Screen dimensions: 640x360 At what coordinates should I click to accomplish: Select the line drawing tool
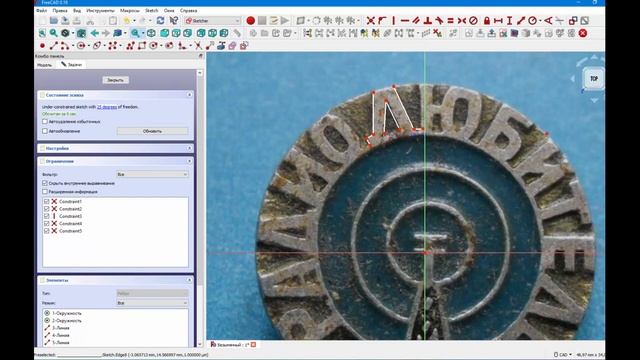click(x=53, y=46)
